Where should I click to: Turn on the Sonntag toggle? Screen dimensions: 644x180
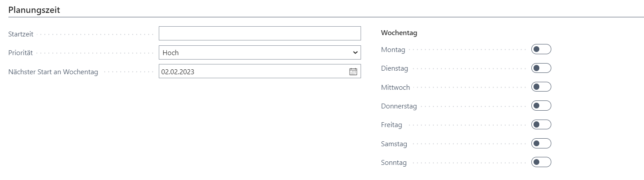click(541, 162)
